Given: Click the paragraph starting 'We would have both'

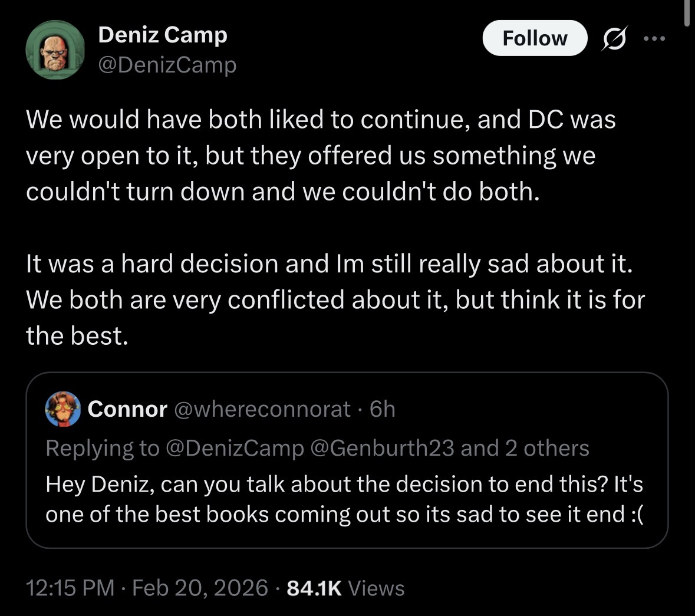Looking at the screenshot, I should tap(321, 156).
